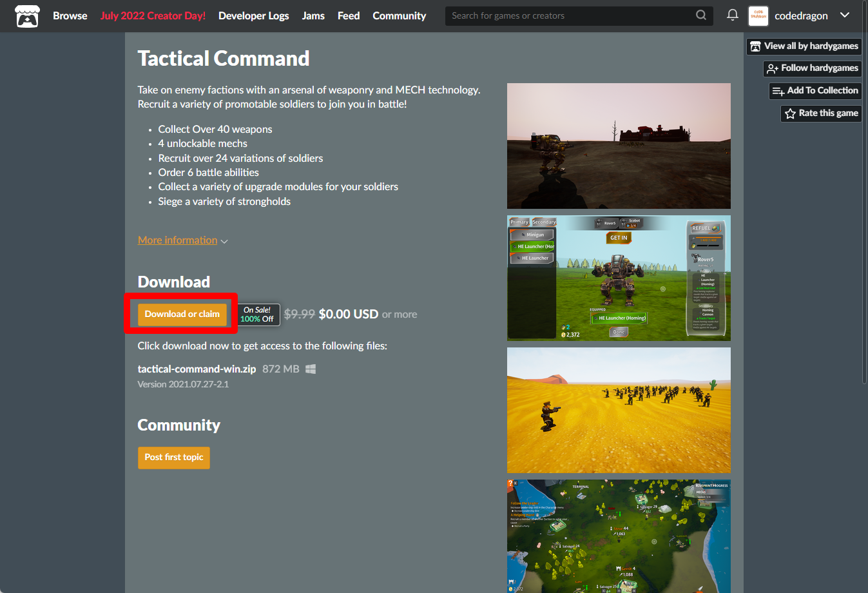Click Rate this game button
868x593 pixels.
pos(821,113)
